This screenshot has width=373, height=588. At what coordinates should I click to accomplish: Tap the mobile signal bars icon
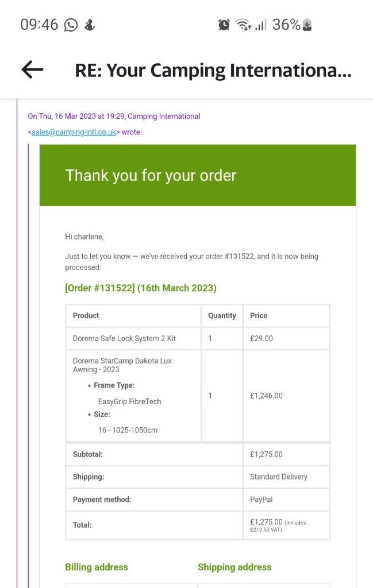tap(260, 25)
